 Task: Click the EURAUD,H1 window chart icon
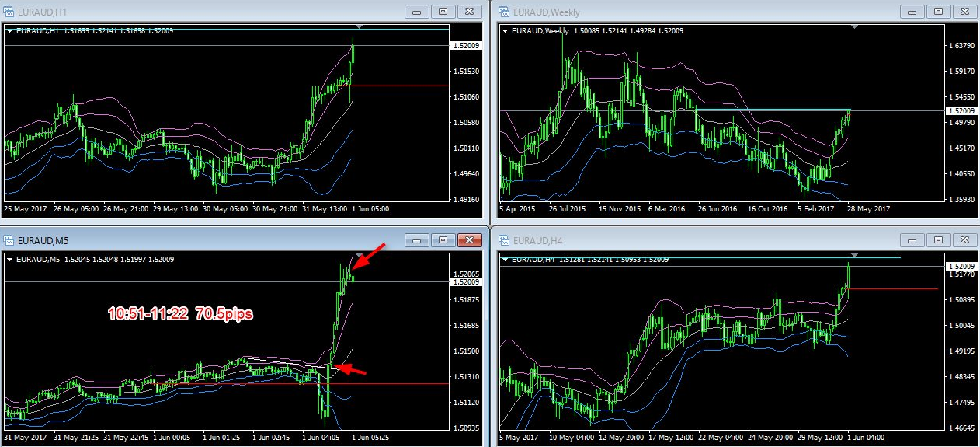(9, 12)
